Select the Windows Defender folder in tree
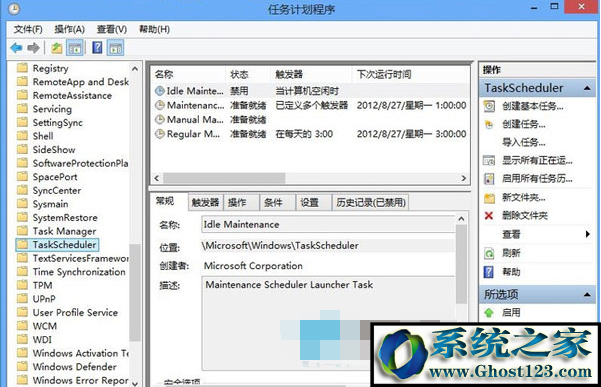 click(x=74, y=367)
